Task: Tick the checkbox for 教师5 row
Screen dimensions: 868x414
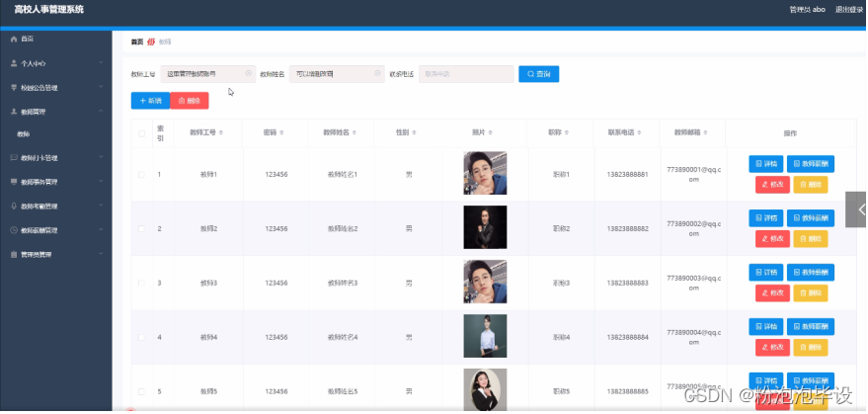Action: 142,391
